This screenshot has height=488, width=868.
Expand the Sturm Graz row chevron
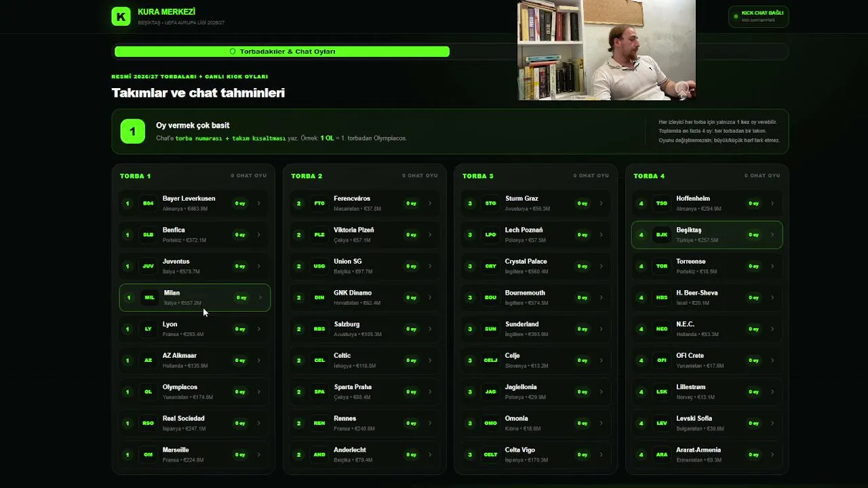[601, 203]
